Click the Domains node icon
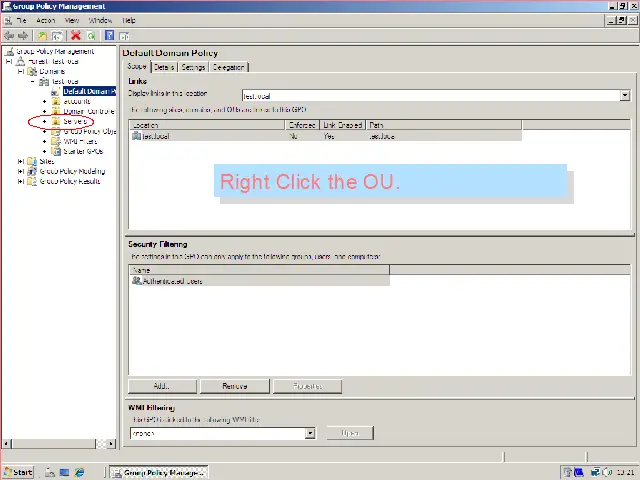640x480 pixels. pos(32,71)
